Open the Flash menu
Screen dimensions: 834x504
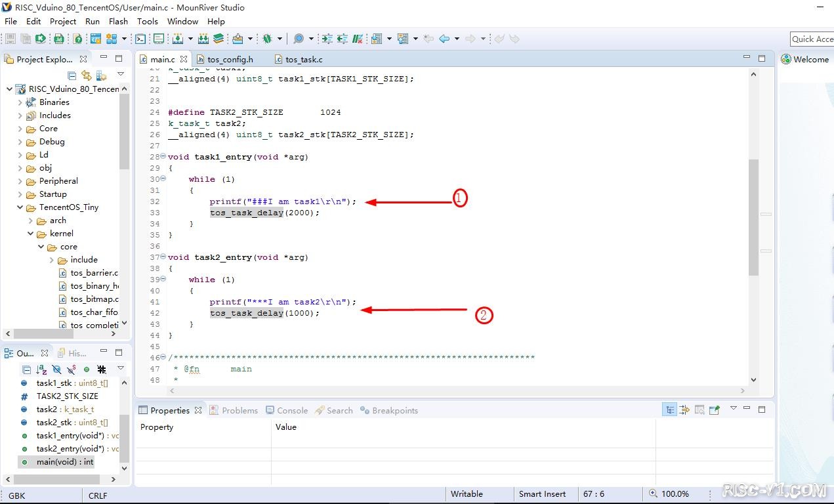(x=118, y=21)
